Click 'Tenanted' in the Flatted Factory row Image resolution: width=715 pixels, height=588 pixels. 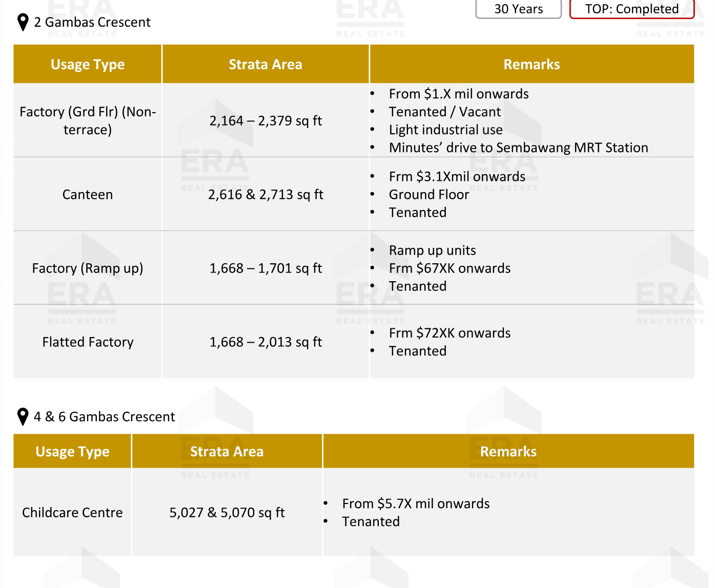click(x=418, y=351)
